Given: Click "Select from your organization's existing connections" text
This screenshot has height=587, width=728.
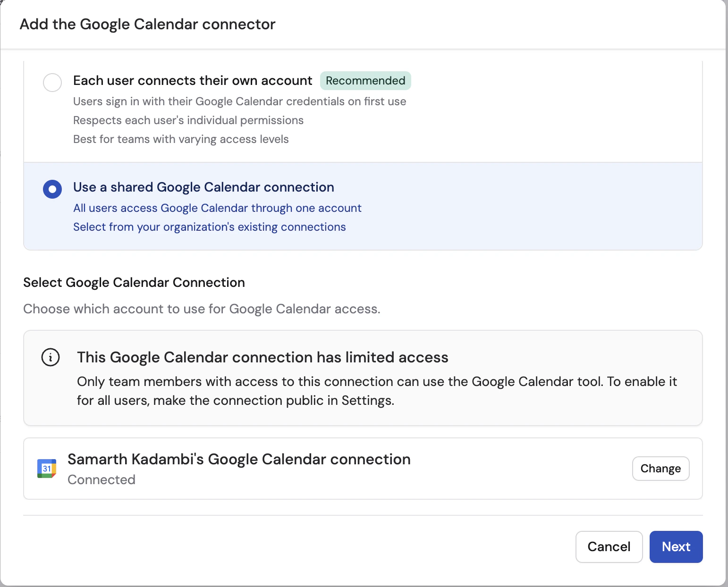Looking at the screenshot, I should coord(210,227).
